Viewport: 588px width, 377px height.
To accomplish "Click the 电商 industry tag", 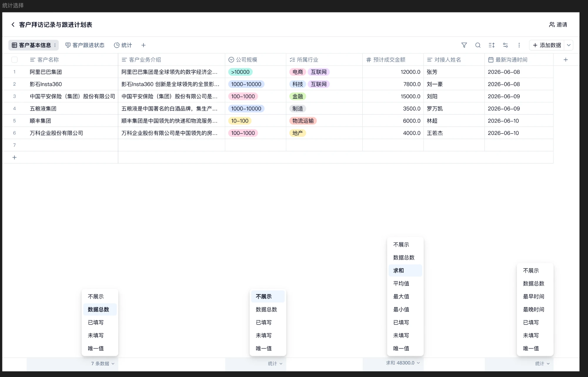I will coord(298,72).
